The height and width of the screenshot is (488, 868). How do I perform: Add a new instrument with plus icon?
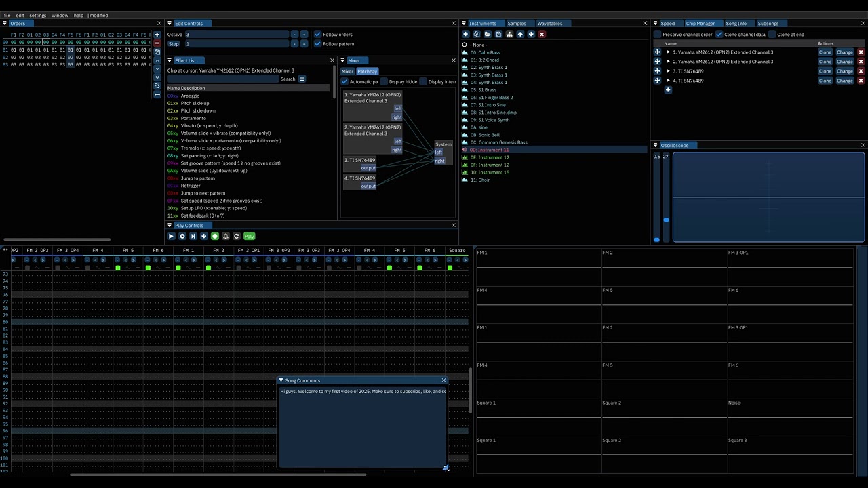[x=465, y=34]
